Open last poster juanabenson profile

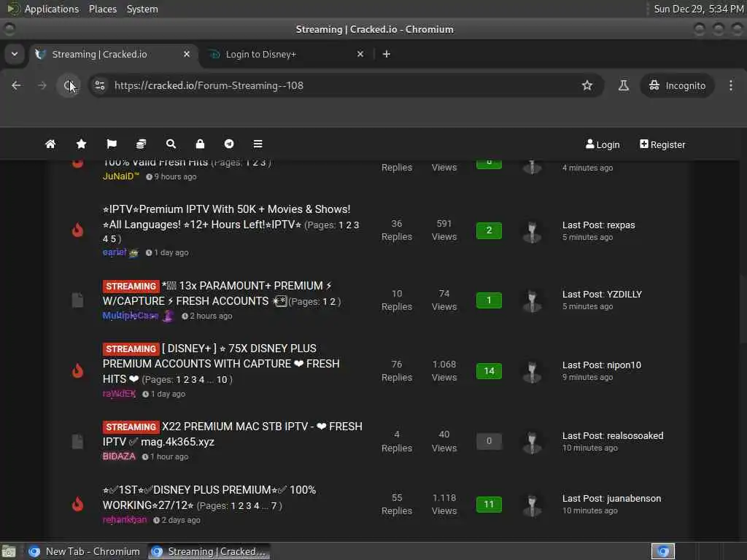(634, 499)
